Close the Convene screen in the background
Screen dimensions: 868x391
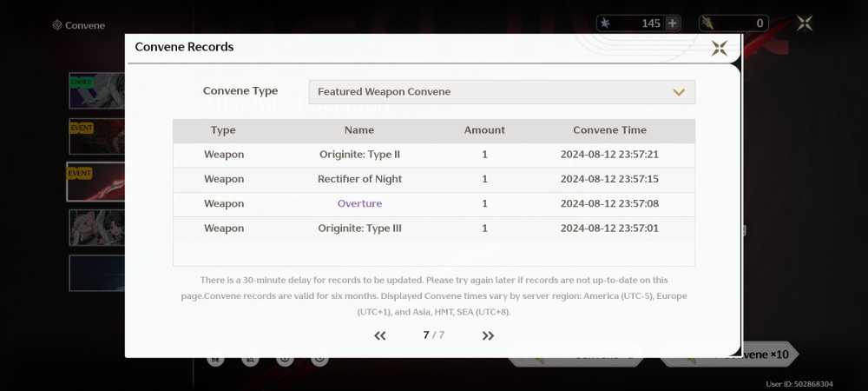805,23
